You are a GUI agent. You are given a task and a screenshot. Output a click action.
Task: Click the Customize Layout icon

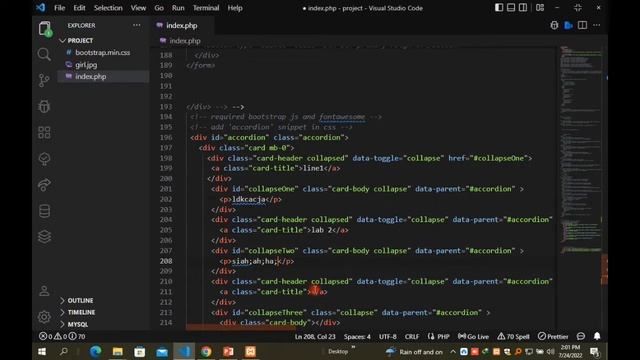[x=540, y=8]
